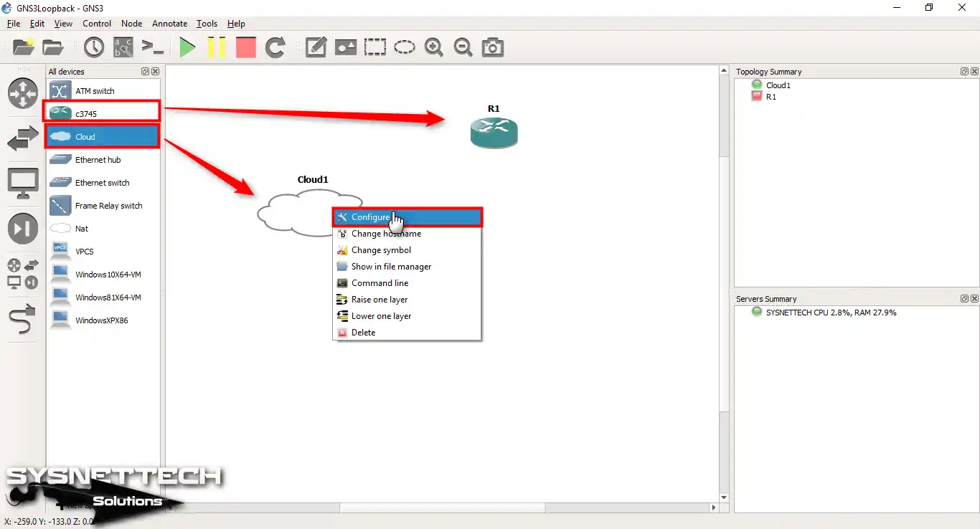The image size is (980, 529).
Task: Reload all nodes icon
Action: click(275, 47)
